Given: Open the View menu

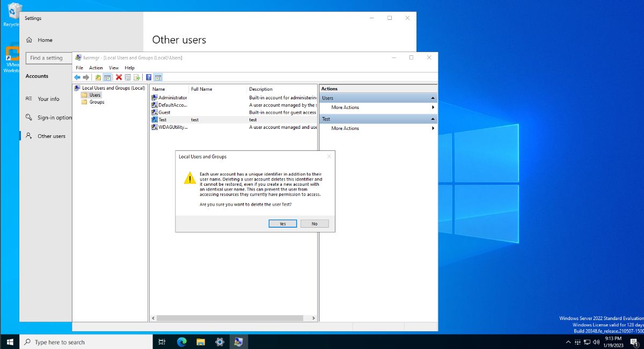Looking at the screenshot, I should [x=113, y=68].
